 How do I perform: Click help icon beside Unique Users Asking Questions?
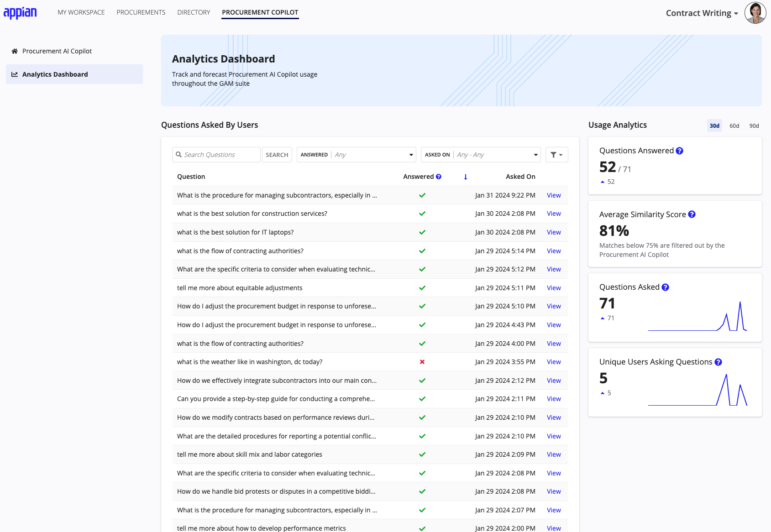pos(719,362)
